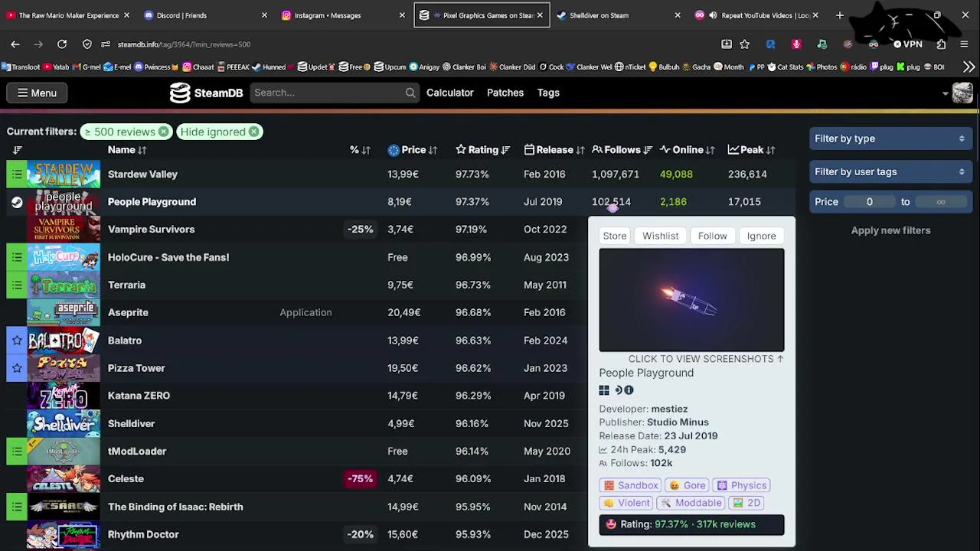Viewport: 980px width, 551px height.
Task: Click the 2D tag in popup
Action: 746,503
